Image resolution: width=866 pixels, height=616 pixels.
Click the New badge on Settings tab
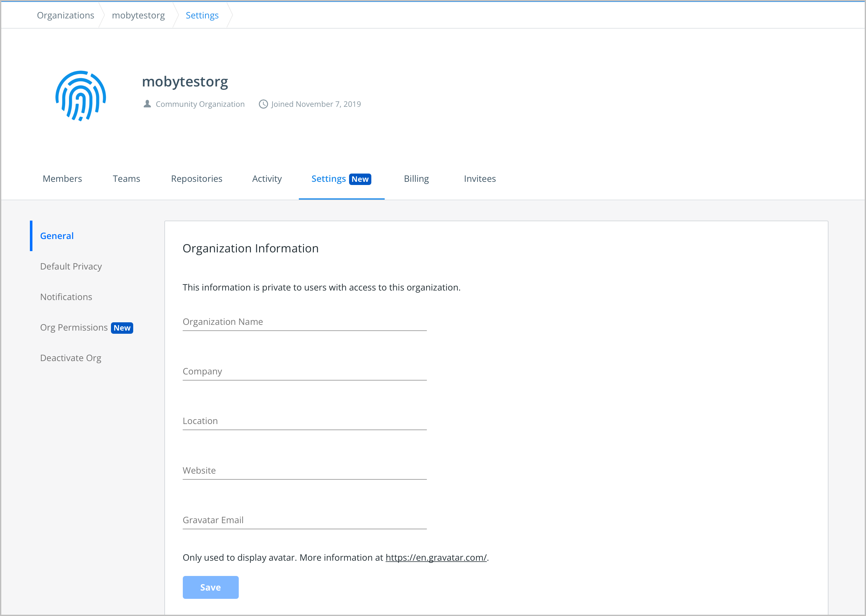click(x=360, y=179)
